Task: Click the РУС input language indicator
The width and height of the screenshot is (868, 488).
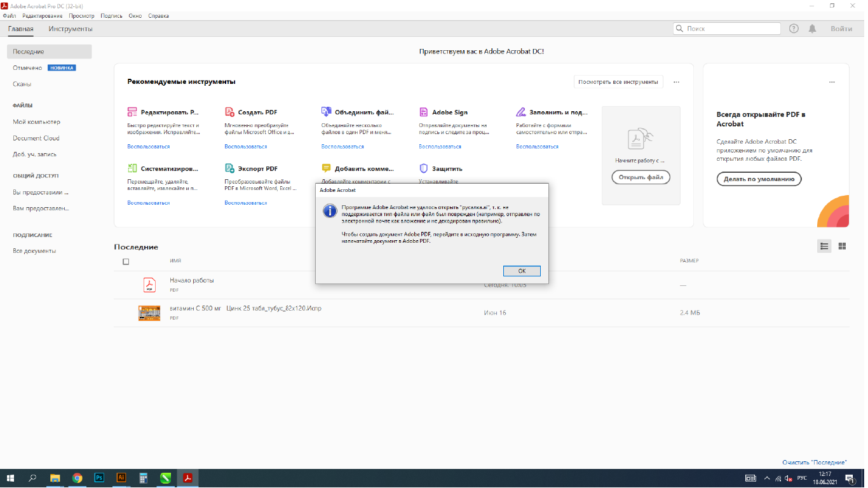Action: [803, 478]
